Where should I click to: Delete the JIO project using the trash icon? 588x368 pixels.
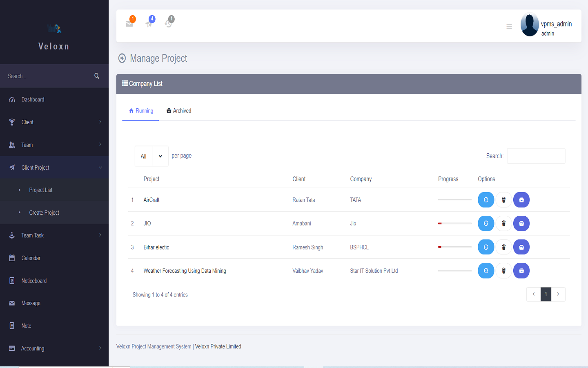point(503,223)
